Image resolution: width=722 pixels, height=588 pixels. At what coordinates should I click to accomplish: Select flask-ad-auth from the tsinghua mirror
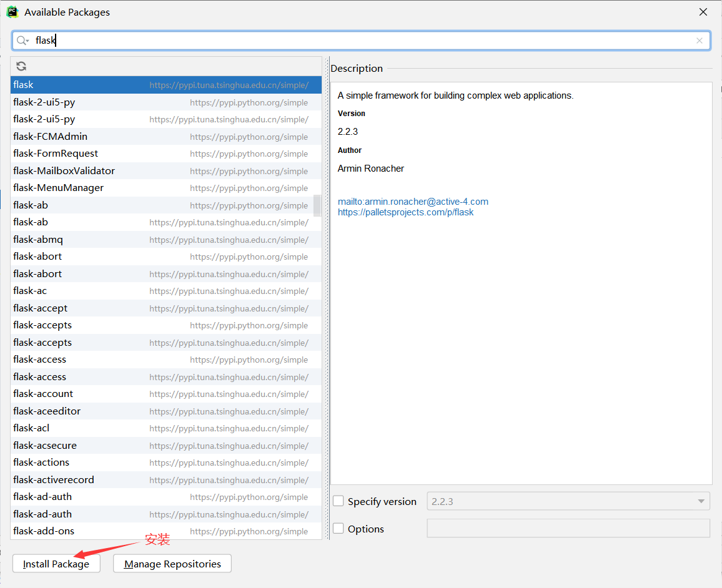coord(166,514)
